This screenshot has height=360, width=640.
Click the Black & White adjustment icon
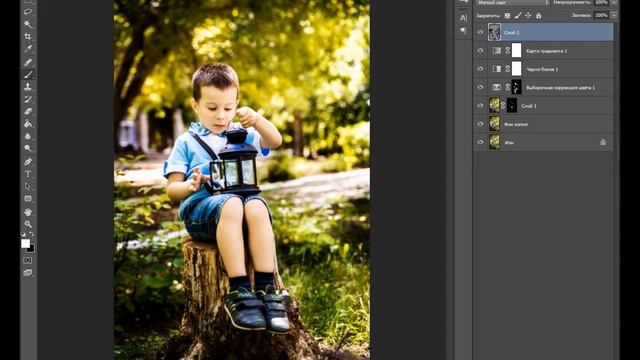496,69
